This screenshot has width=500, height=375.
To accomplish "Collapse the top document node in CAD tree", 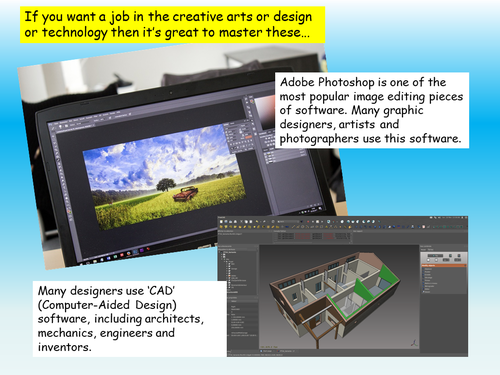I will tap(220, 252).
